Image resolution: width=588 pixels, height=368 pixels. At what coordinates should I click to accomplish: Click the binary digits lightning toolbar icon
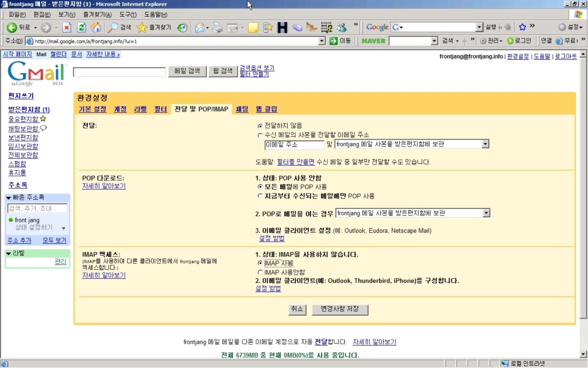pyautogui.click(x=326, y=28)
